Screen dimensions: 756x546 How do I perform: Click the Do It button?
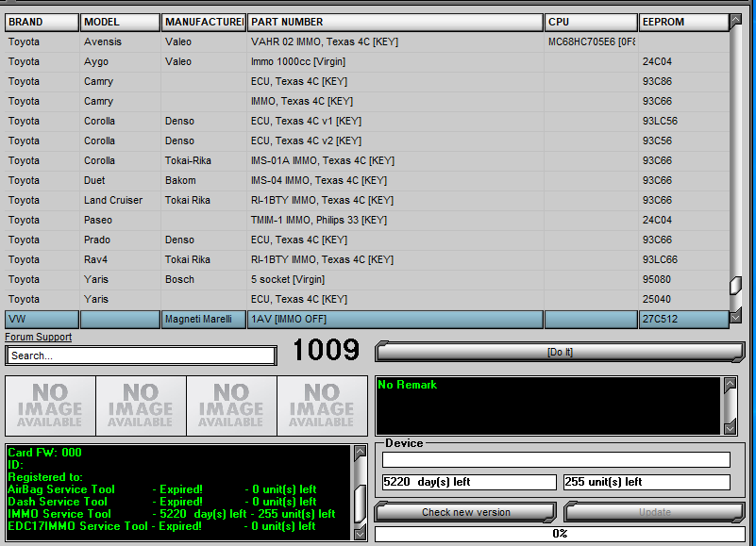(x=560, y=352)
